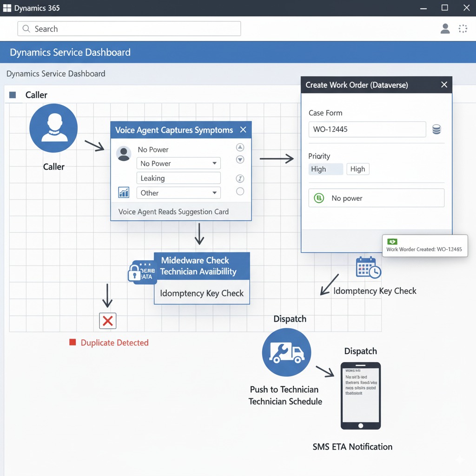Image resolution: width=476 pixels, height=476 pixels.
Task: Click the green icon in Work Order Created toast
Action: (x=392, y=242)
